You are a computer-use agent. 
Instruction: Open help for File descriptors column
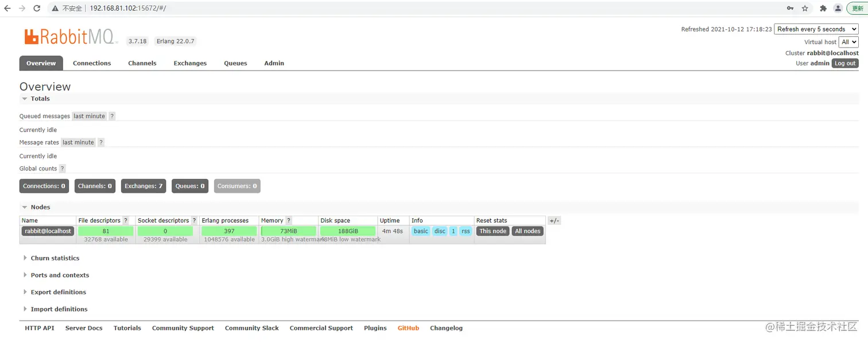(125, 220)
